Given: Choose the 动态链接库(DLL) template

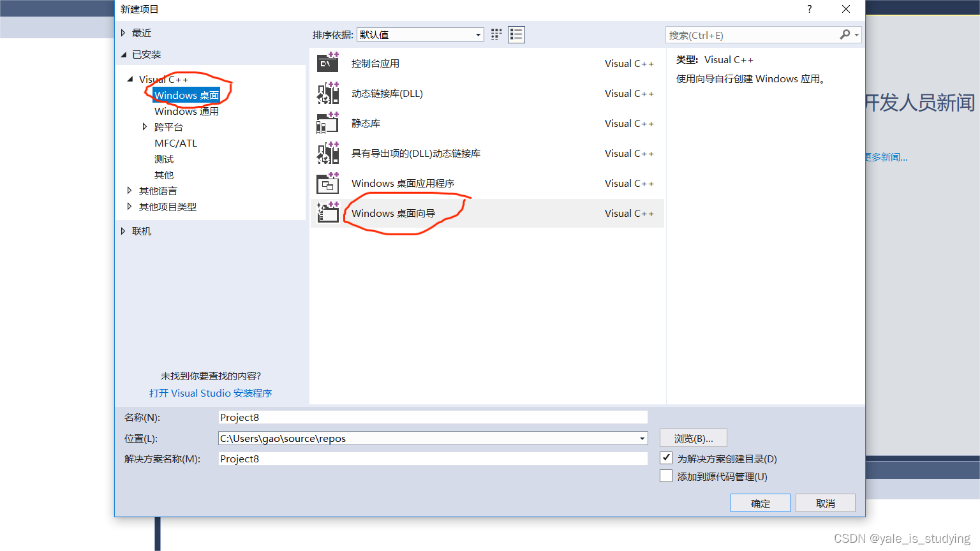Looking at the screenshot, I should pos(487,93).
